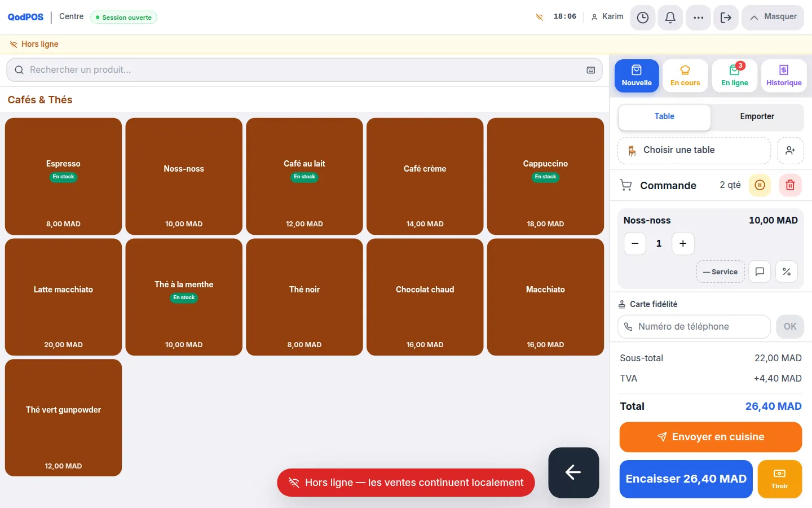Image resolution: width=812 pixels, height=508 pixels.
Task: Click the back arrow floating button
Action: pos(573,472)
